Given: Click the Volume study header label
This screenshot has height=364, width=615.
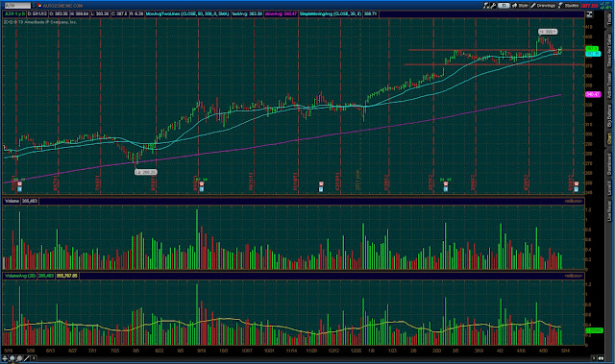Looking at the screenshot, I should [x=12, y=201].
